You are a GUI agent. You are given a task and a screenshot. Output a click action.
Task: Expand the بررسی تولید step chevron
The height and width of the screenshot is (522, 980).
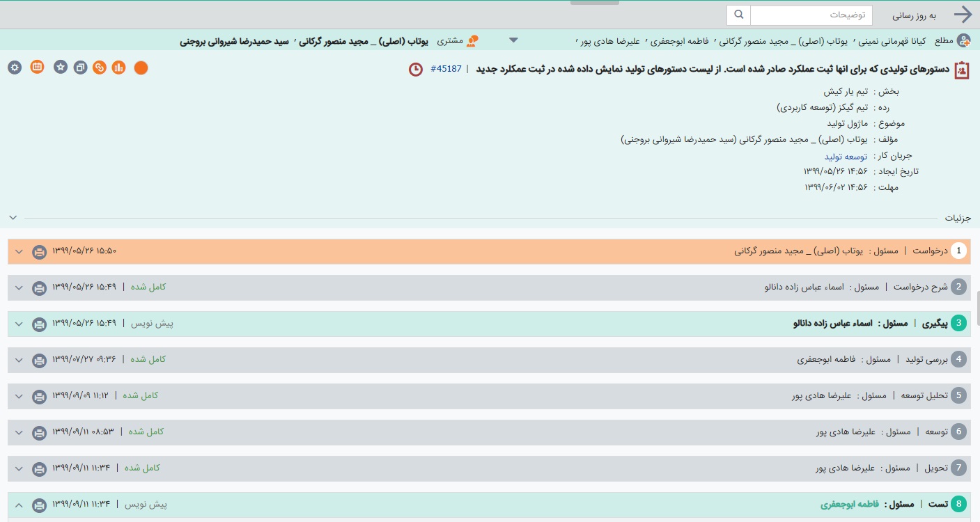[19, 360]
